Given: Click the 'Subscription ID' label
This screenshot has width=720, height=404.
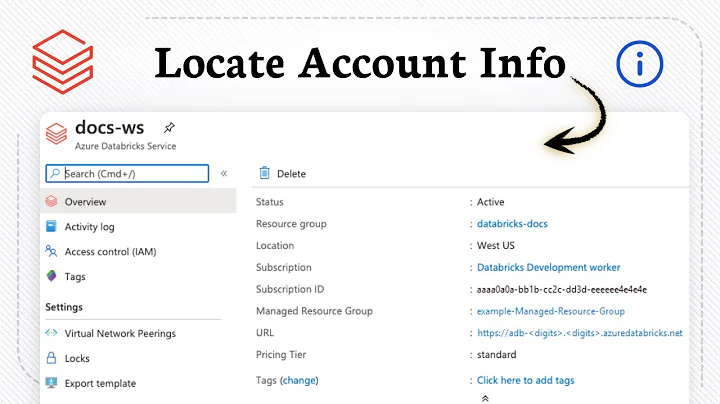Looking at the screenshot, I should [290, 289].
